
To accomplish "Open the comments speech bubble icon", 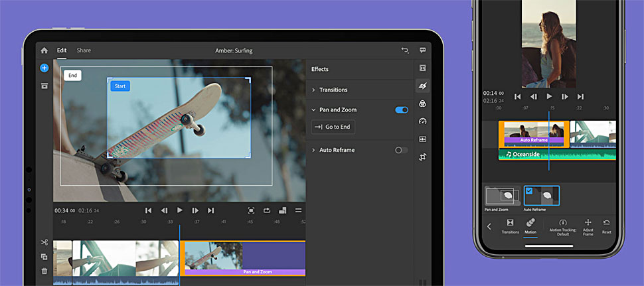I will (422, 50).
